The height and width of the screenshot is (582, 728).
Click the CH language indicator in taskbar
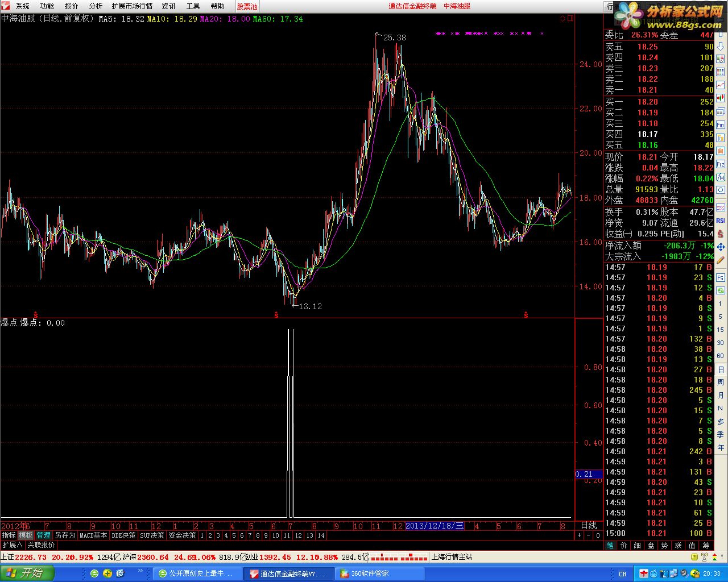tap(622, 573)
